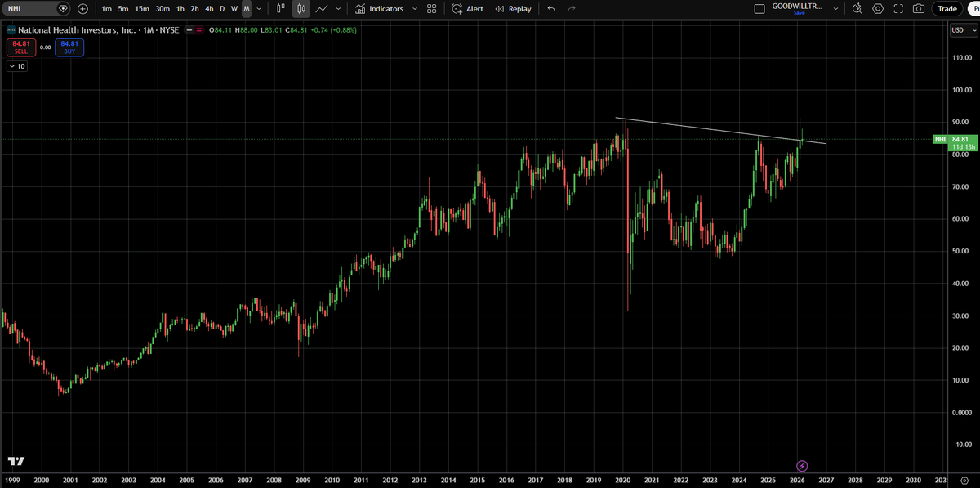Start bar Replay mode

[513, 8]
